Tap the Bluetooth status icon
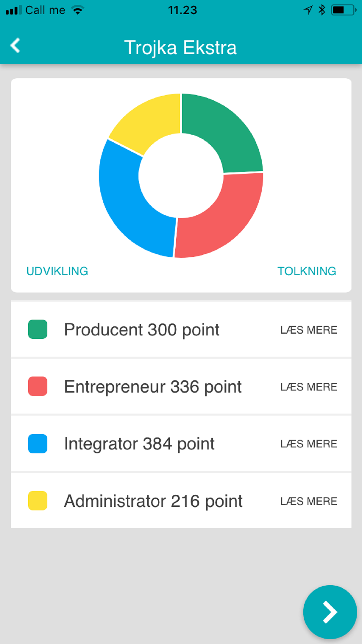This screenshot has height=644, width=362. click(322, 10)
